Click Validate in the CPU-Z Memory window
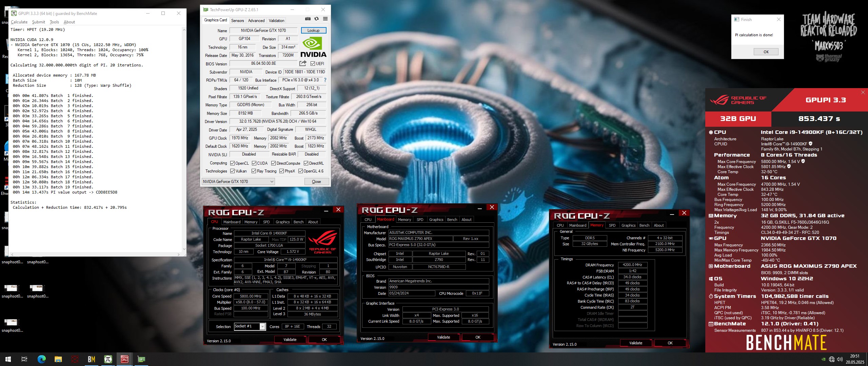This screenshot has width=868, height=366. 636,343
